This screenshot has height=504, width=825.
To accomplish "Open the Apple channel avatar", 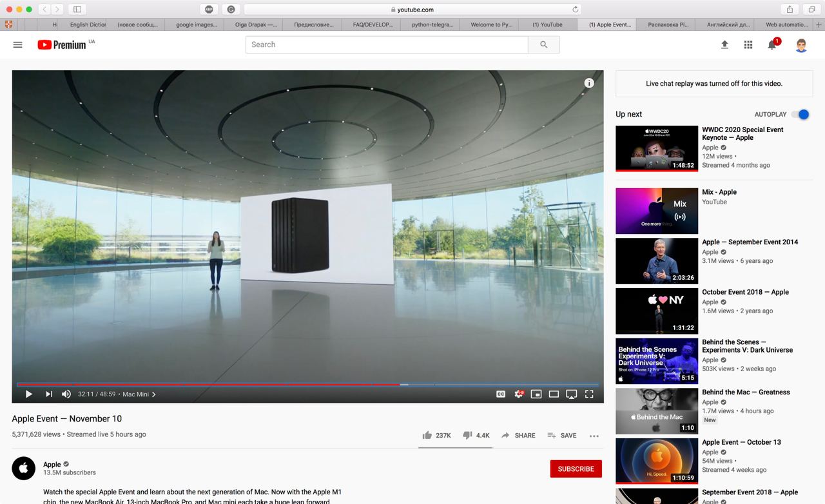I will pos(24,469).
